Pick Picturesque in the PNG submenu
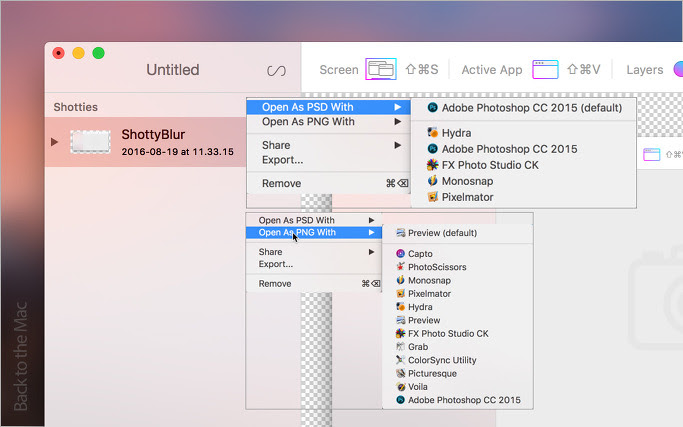Screen dimensions: 683x427 (457, 373)
